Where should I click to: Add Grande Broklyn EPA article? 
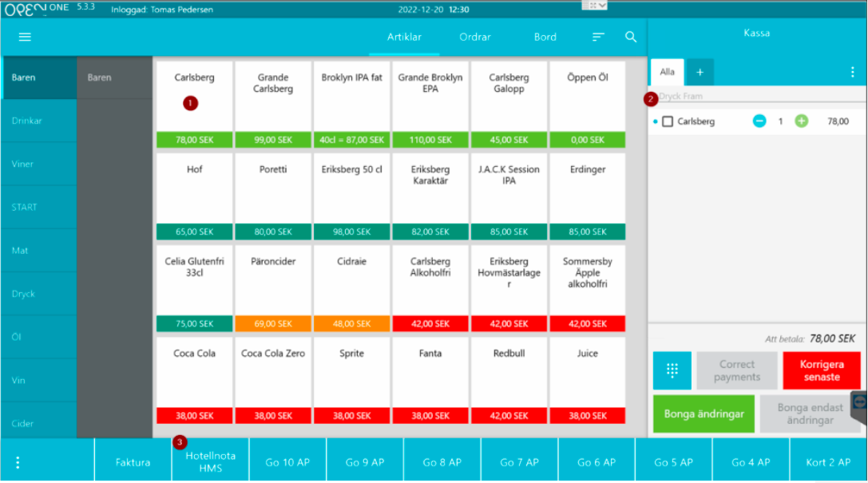click(430, 105)
